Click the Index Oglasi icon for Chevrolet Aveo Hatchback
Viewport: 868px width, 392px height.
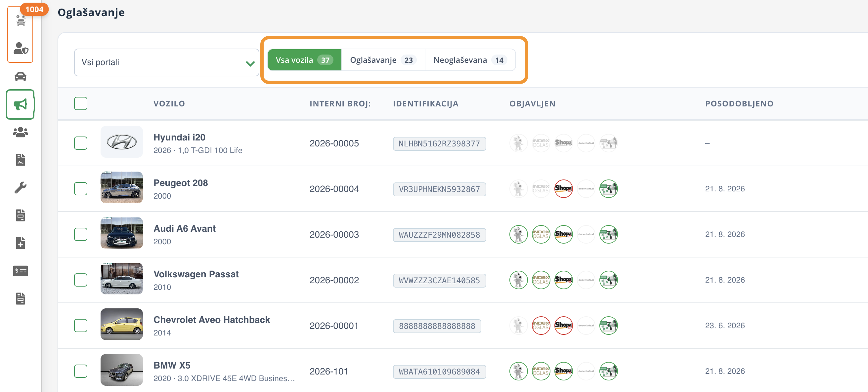pyautogui.click(x=541, y=326)
